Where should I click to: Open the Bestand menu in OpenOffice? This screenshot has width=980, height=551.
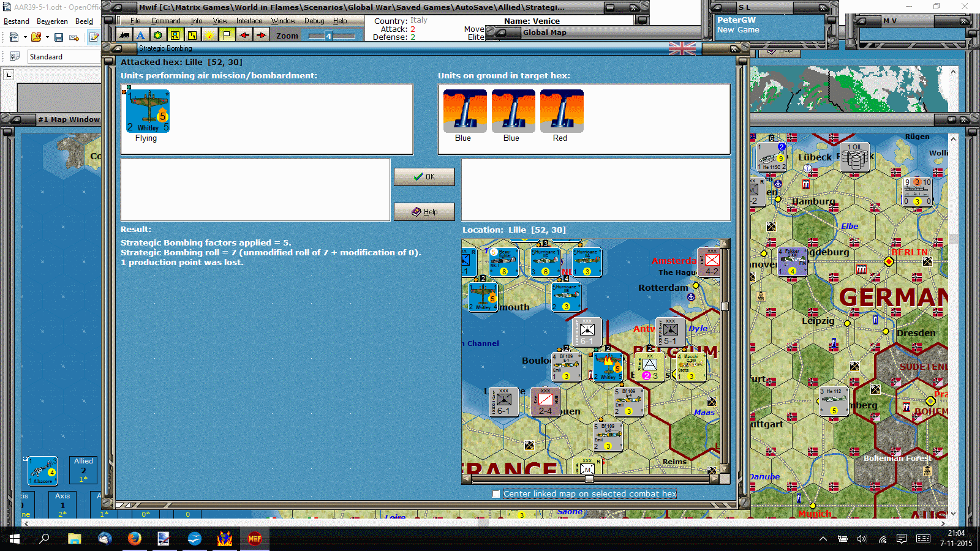pyautogui.click(x=17, y=21)
